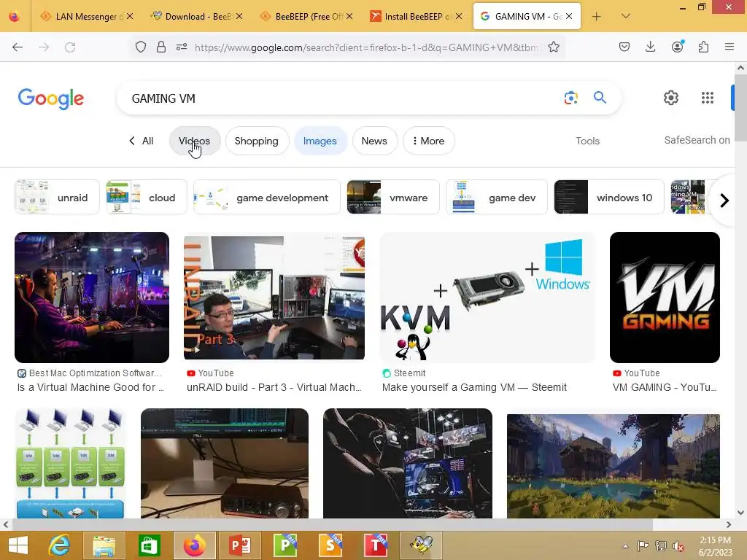Return to All results

click(x=142, y=141)
